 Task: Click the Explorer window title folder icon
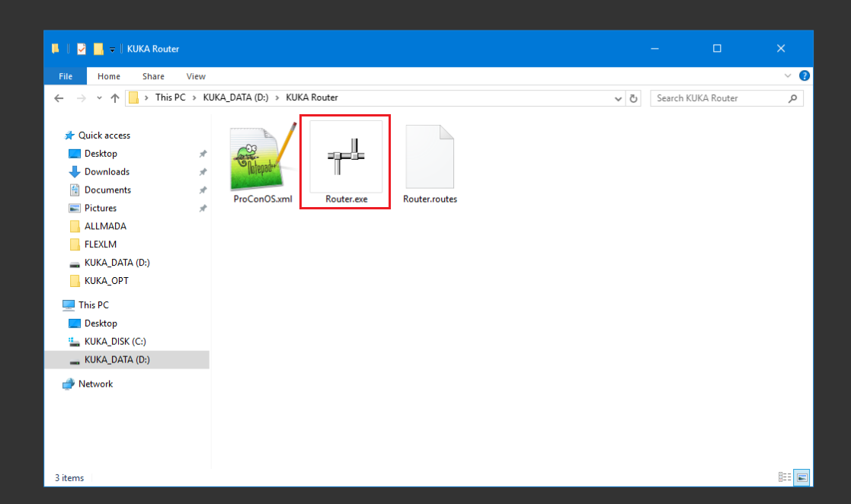pyautogui.click(x=56, y=49)
